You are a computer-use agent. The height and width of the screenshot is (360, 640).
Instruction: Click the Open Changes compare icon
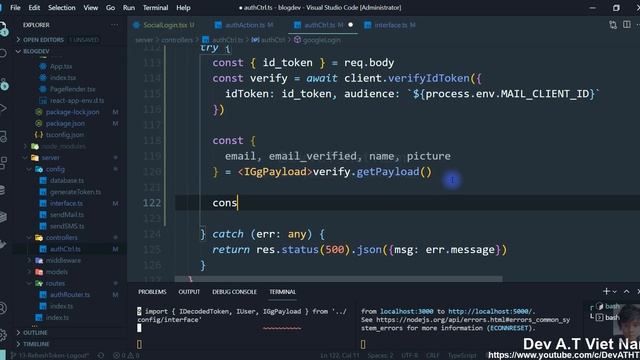tap(613, 25)
